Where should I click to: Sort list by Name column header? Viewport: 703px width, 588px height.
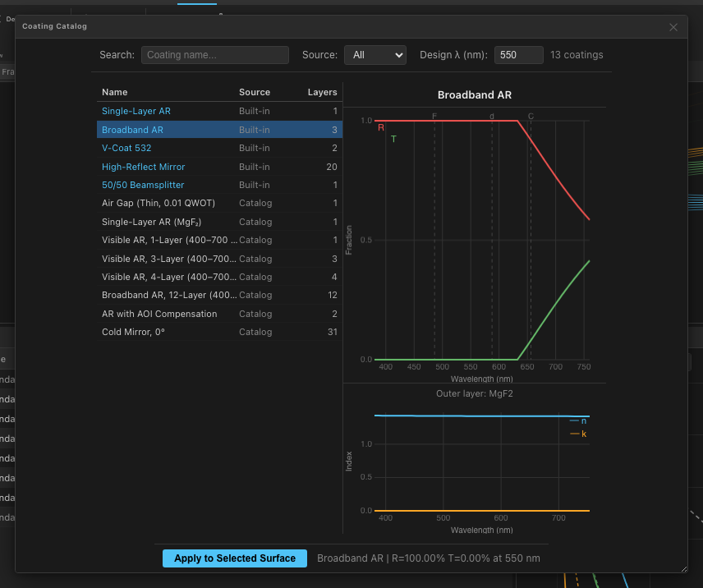[115, 92]
